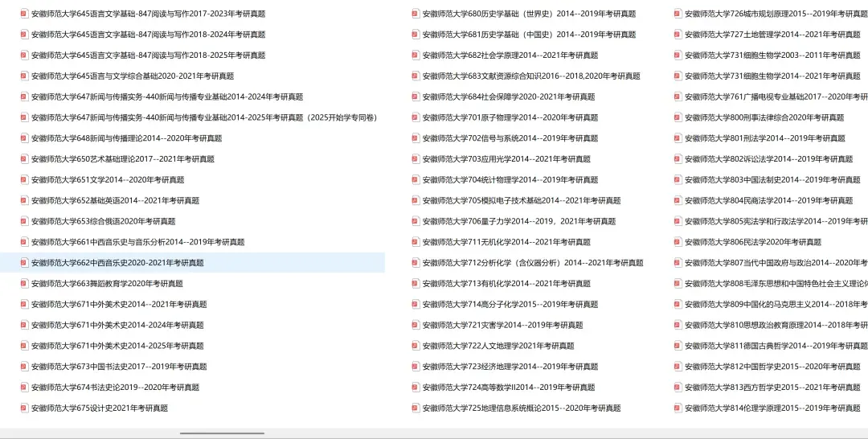
Task: Select file name 705模拟电子技术基础2014--2021
Action: 522,200
